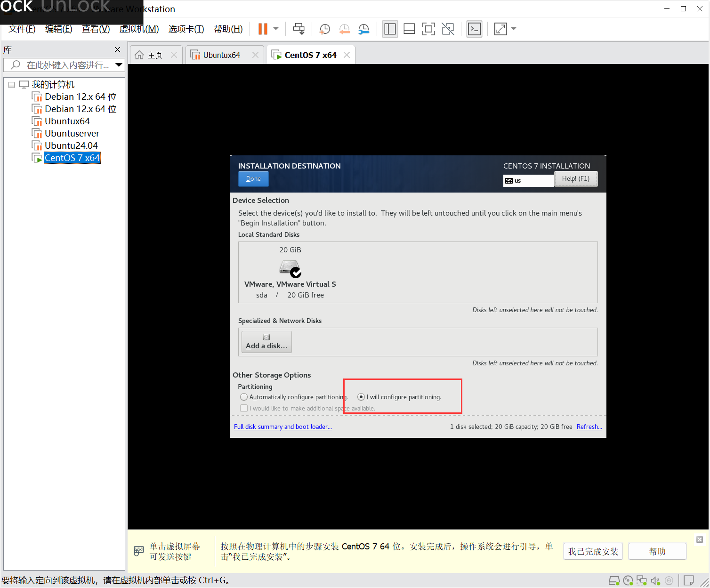Enter full screen mode icon

[x=428, y=29]
